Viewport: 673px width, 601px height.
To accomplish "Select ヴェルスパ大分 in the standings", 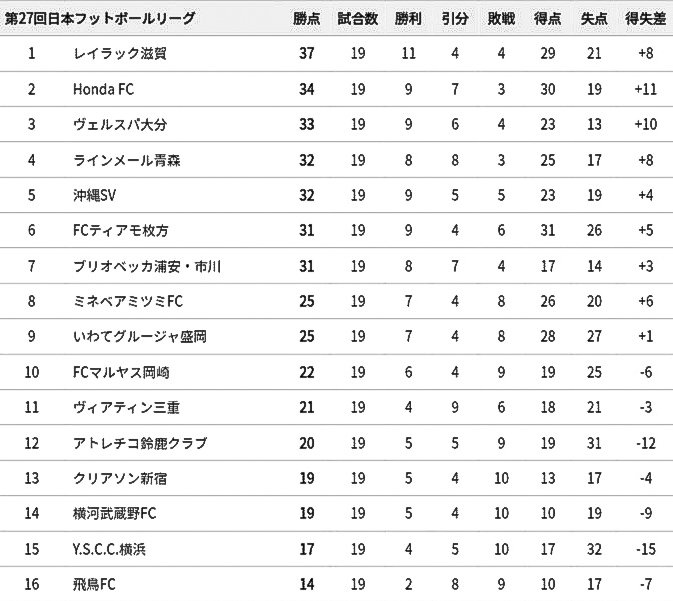I will point(119,124).
